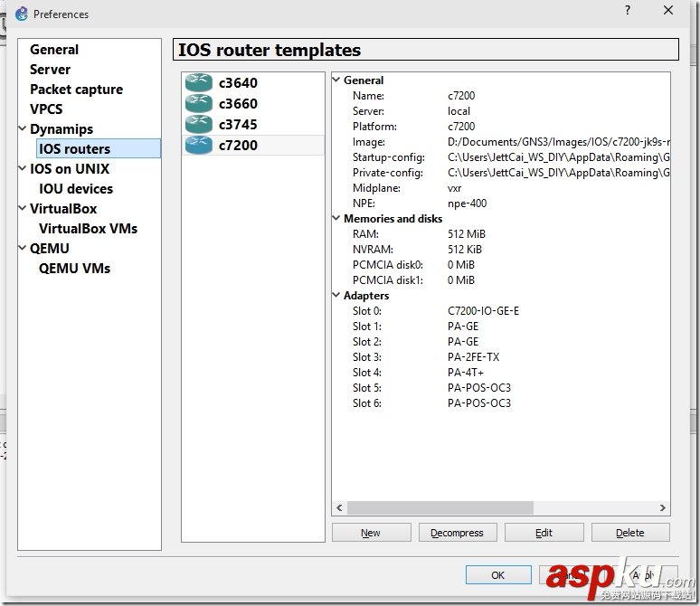Click the Slot 0 adapter C7200-IO-GE-E
Viewport: 700px width, 606px height.
click(x=483, y=311)
